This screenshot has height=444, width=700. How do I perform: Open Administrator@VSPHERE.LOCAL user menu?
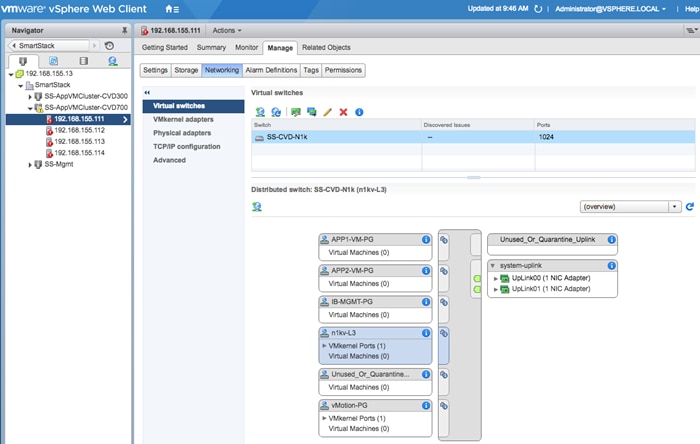click(x=610, y=9)
